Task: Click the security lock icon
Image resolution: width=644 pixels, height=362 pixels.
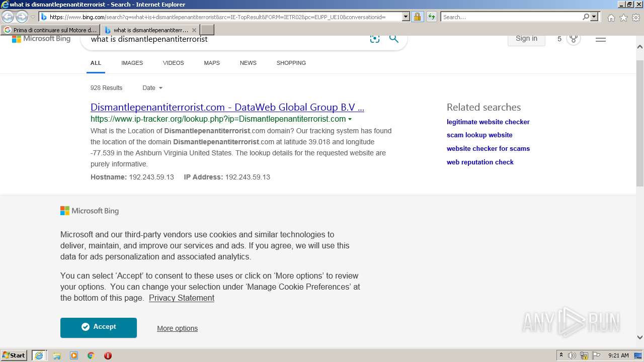Action: tap(417, 17)
